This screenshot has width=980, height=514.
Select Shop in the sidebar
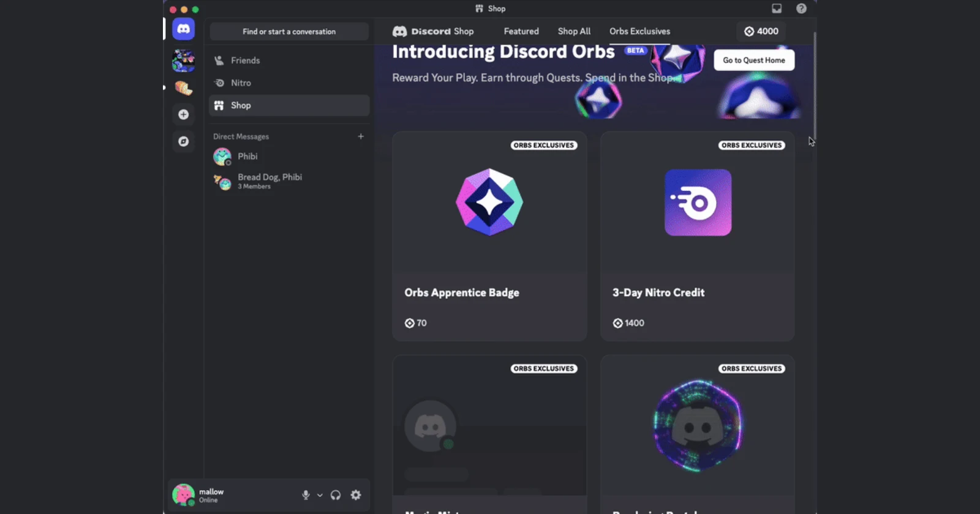coord(289,105)
